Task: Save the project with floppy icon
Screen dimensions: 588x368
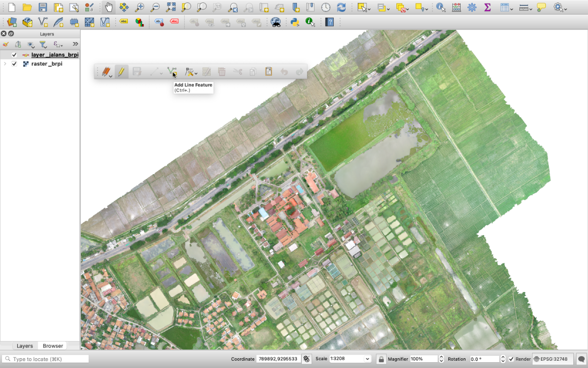Action: pos(43,7)
